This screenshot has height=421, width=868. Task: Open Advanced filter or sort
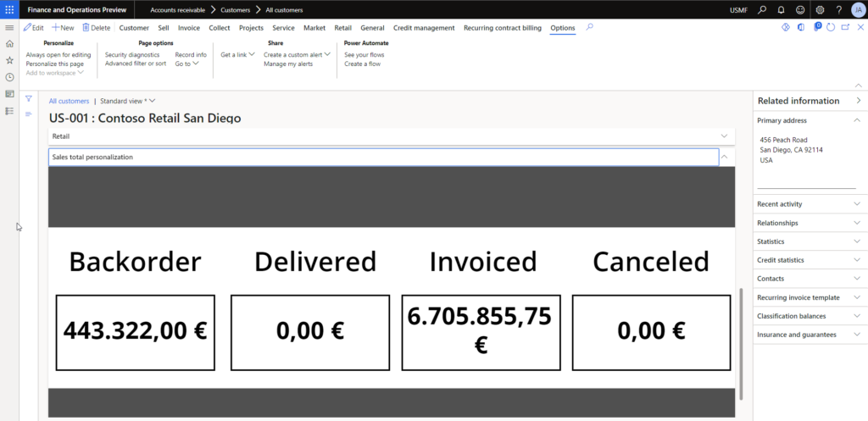136,64
